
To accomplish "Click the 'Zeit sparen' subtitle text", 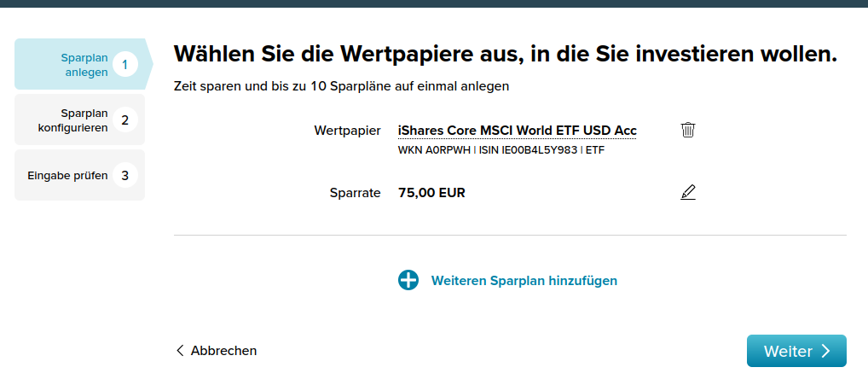I will pyautogui.click(x=341, y=86).
